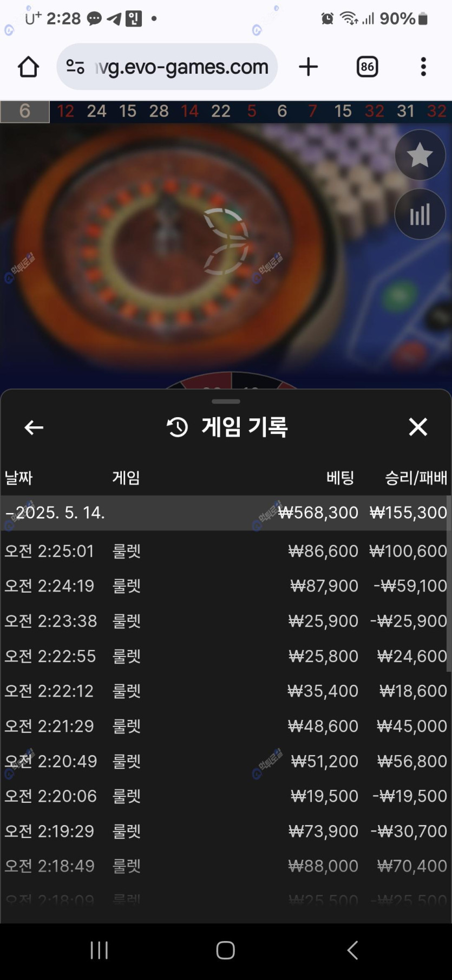Tap the browser home icon
The width and height of the screenshot is (452, 980).
pyautogui.click(x=28, y=67)
